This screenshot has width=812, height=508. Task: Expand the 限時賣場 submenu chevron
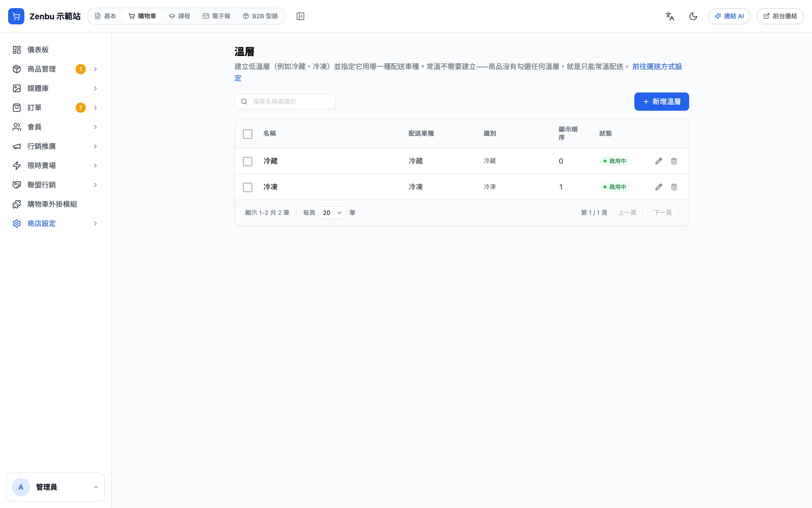(x=95, y=166)
